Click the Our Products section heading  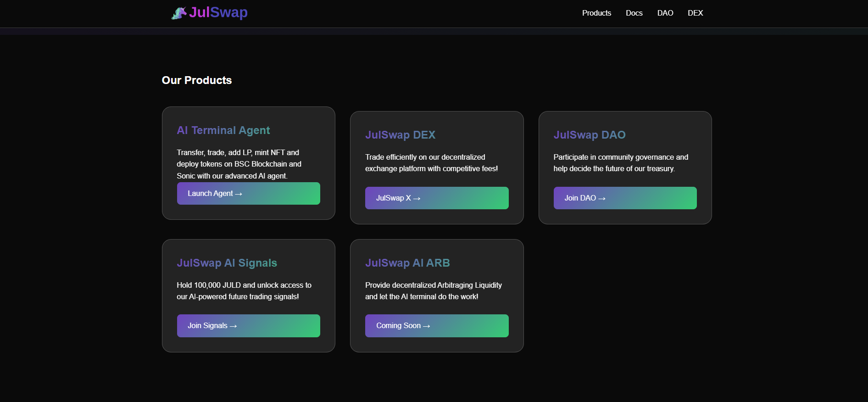coord(197,80)
